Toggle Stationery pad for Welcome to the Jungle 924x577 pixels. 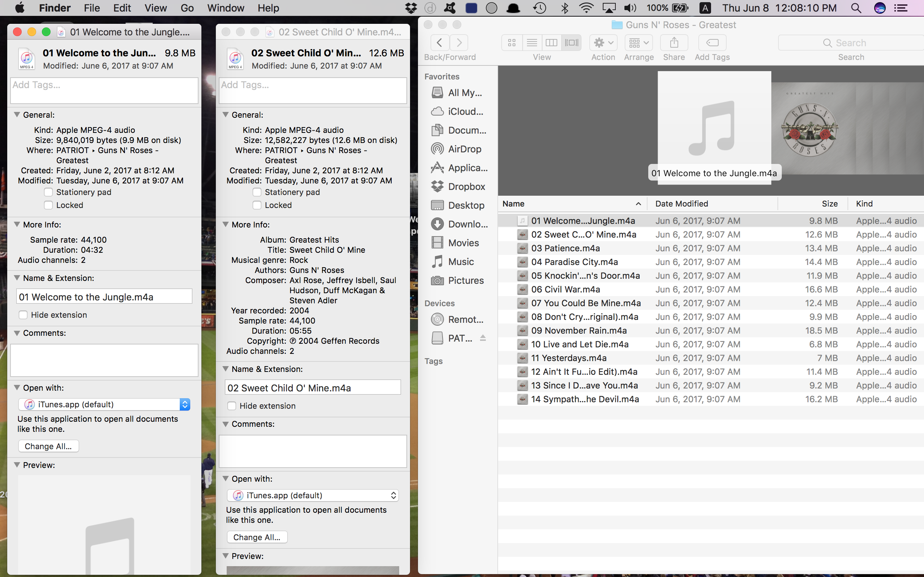point(48,192)
